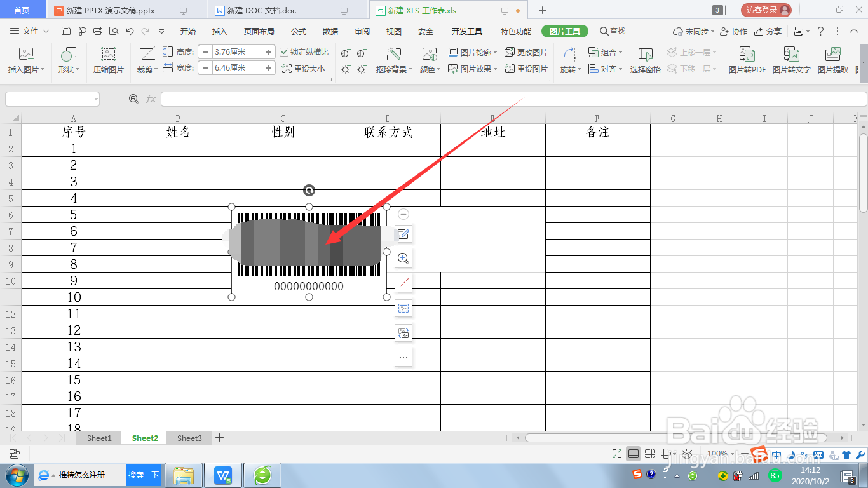The image size is (868, 488).
Task: Increase picture brightness sun icon
Action: pyautogui.click(x=346, y=69)
